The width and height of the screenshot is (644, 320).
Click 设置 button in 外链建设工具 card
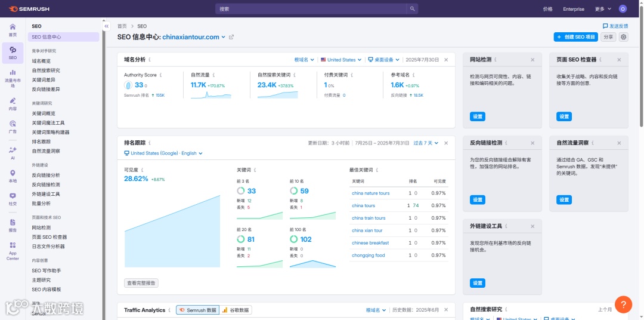click(477, 283)
